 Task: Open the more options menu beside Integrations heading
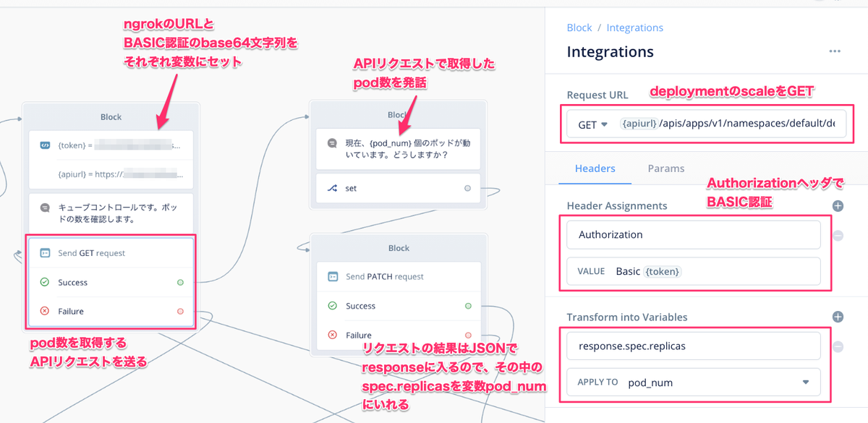(835, 51)
